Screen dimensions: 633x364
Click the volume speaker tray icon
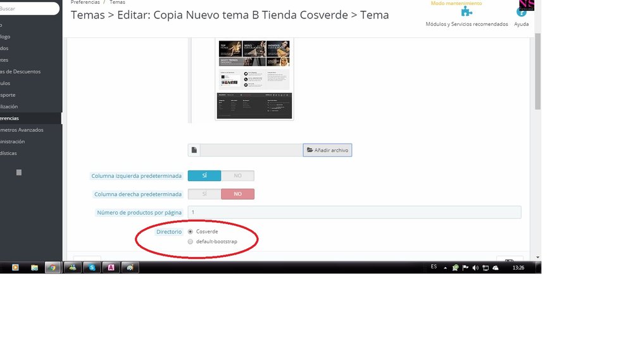(x=475, y=268)
